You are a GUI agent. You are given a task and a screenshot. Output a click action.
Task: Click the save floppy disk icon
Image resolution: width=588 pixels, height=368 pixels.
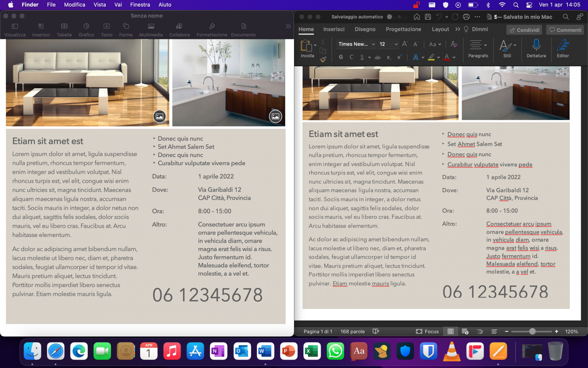[x=428, y=17]
